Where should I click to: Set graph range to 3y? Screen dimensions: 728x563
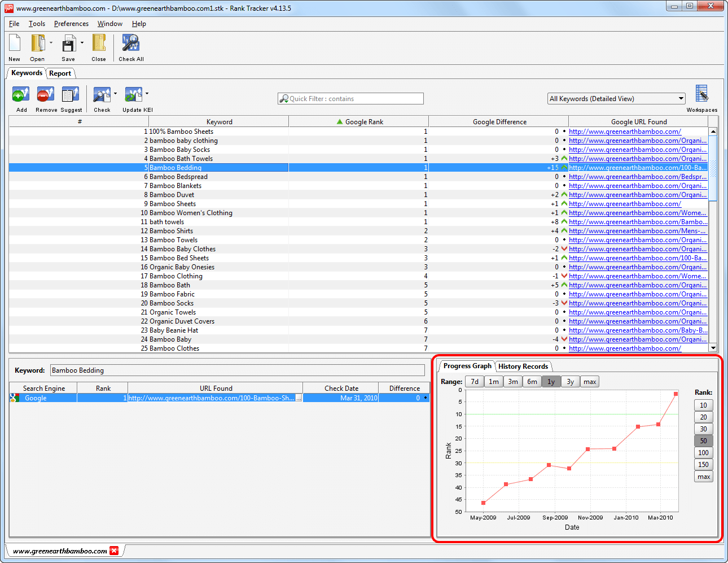[x=571, y=382]
